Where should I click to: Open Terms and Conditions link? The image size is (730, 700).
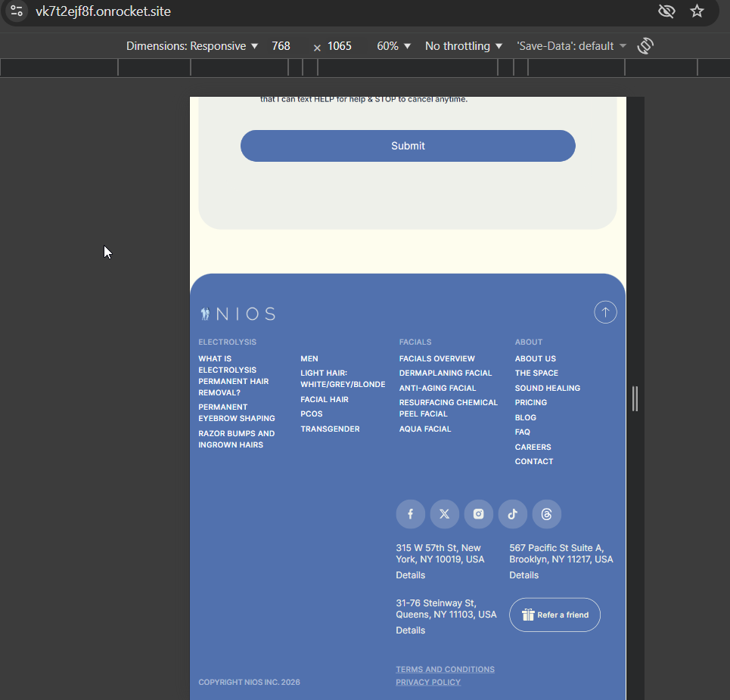pos(445,669)
